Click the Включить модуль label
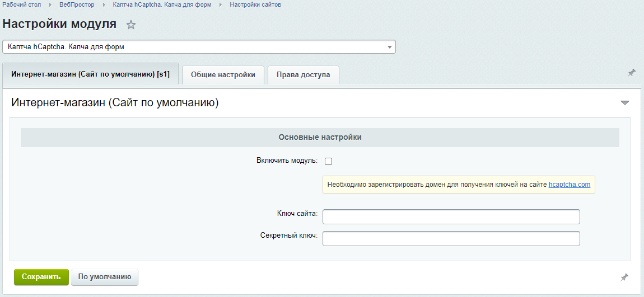The image size is (644, 297). tap(287, 161)
